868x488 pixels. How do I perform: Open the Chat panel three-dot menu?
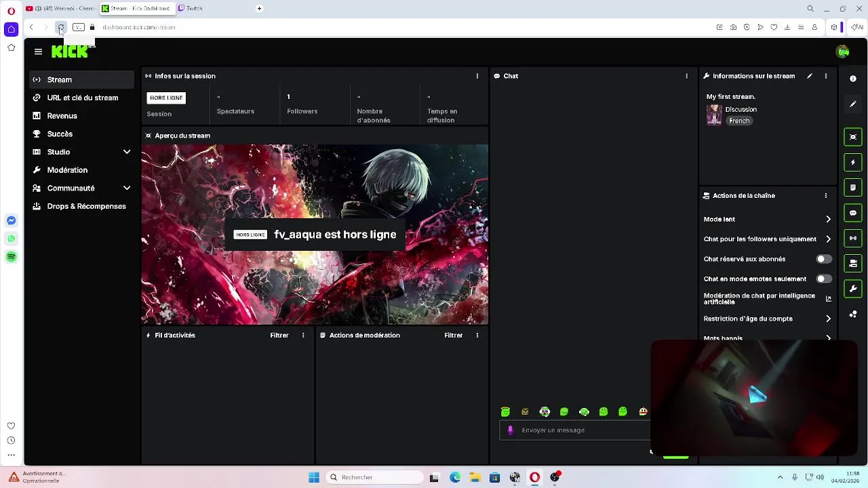687,76
